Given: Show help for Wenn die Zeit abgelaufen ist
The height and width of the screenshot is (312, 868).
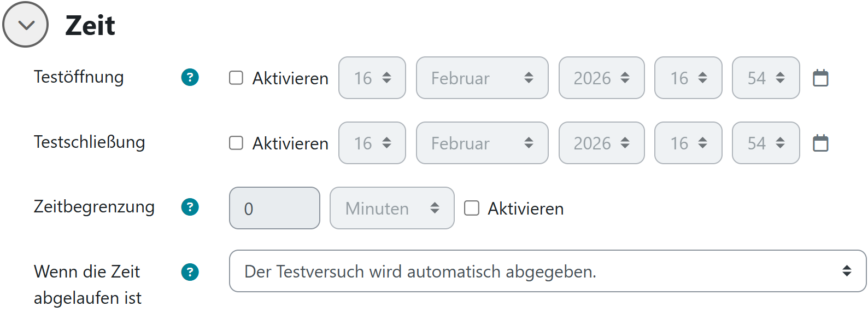Looking at the screenshot, I should (x=190, y=272).
